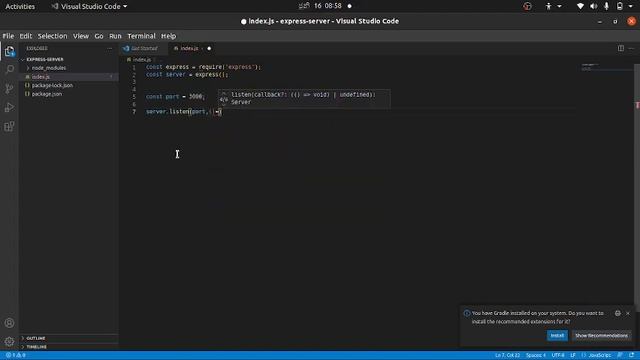Click Ln 7, Col 22 cursor position status
The width and height of the screenshot is (640, 360).
[x=507, y=355]
